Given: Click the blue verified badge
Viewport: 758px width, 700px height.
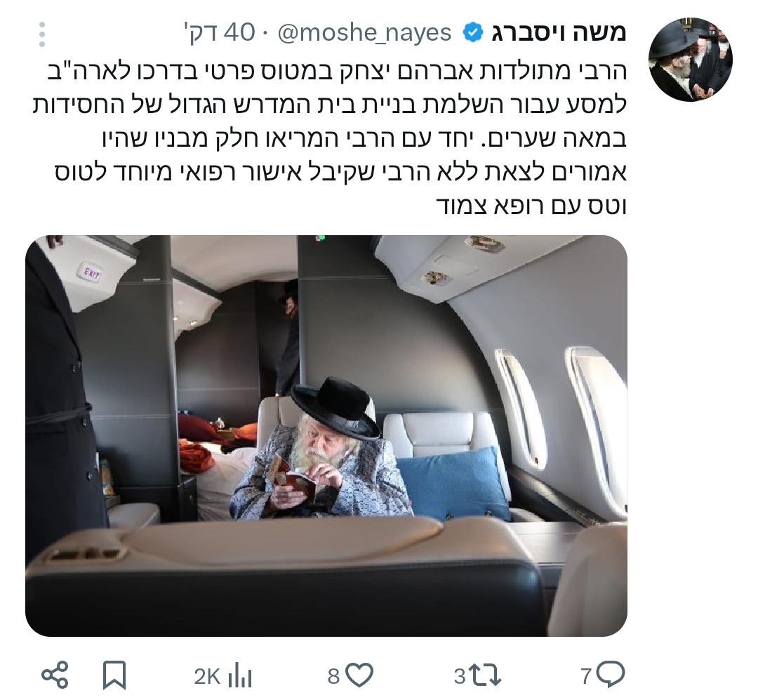Looking at the screenshot, I should click(x=473, y=33).
